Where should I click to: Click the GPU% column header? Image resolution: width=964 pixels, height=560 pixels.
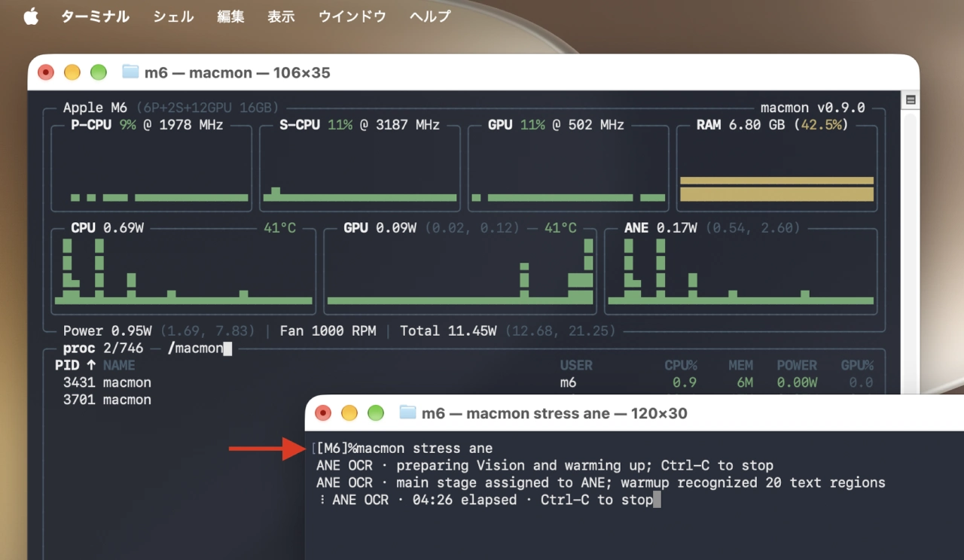tap(857, 365)
